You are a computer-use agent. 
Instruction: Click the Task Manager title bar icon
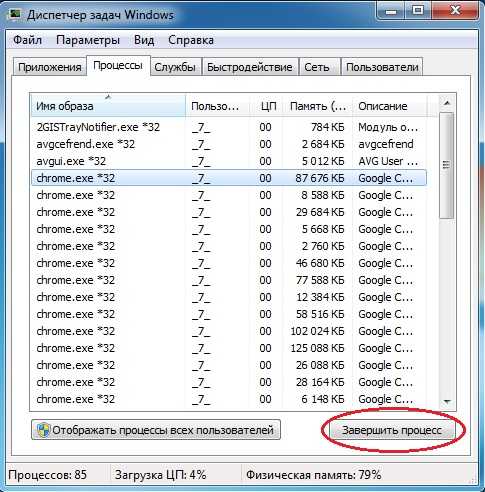(x=15, y=14)
